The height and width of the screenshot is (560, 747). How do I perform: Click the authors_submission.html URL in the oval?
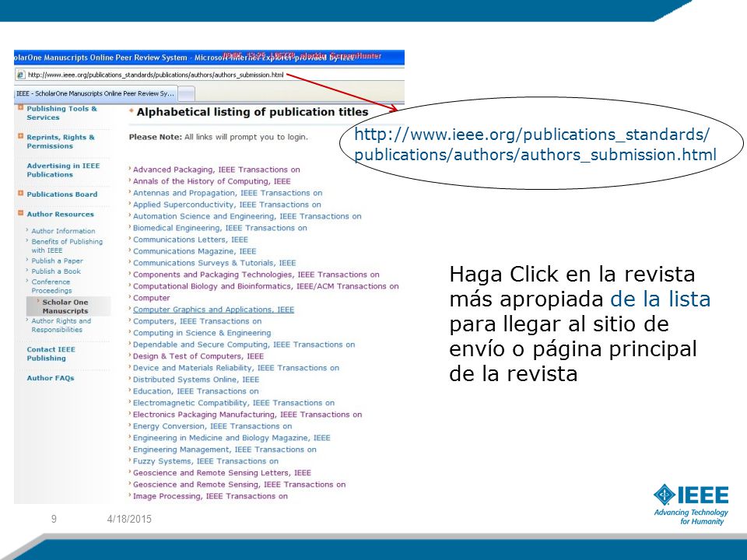(535, 145)
